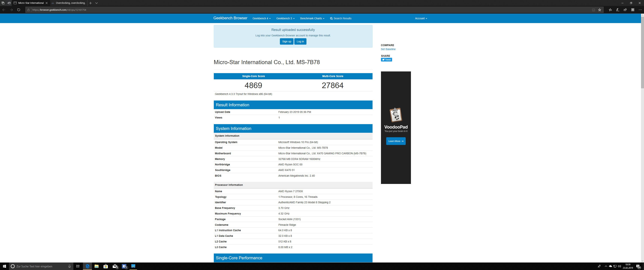This screenshot has height=270, width=644.
Task: Go back to previous page
Action: [x=4, y=10]
